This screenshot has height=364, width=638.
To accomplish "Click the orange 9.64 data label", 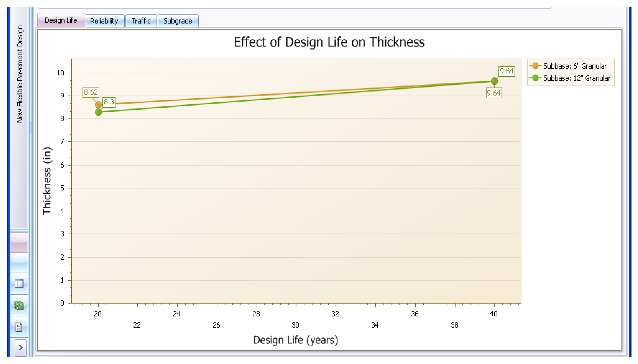I will click(x=493, y=93).
